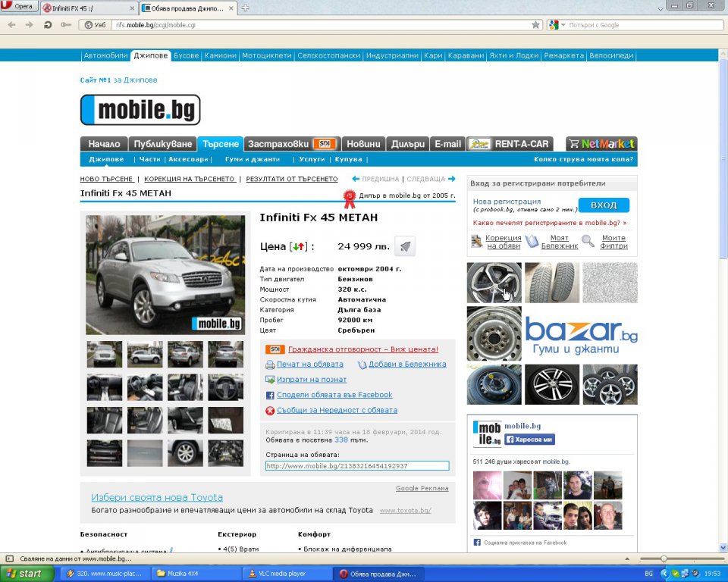728x582 pixels.
Task: Open the Начало tab
Action: coord(104,144)
